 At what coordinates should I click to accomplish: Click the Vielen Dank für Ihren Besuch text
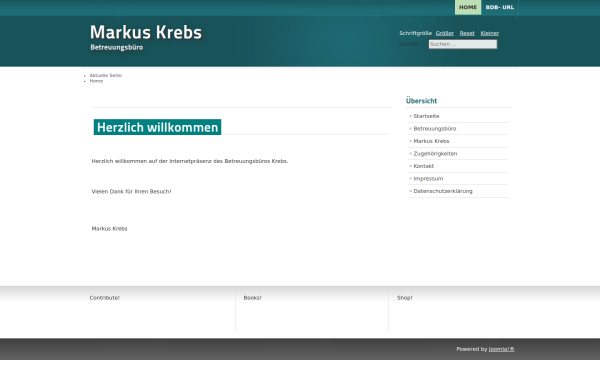[x=131, y=191]
